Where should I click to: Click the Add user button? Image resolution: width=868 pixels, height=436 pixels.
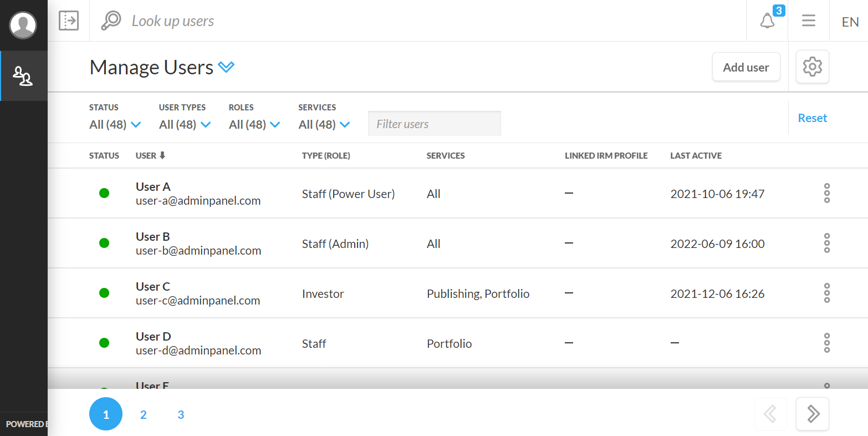coord(746,67)
